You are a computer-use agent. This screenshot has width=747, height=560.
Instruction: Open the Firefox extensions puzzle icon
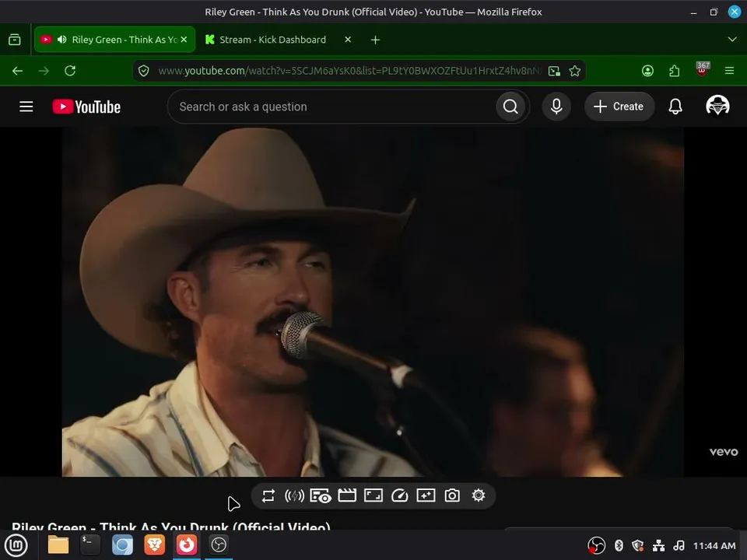click(x=674, y=71)
